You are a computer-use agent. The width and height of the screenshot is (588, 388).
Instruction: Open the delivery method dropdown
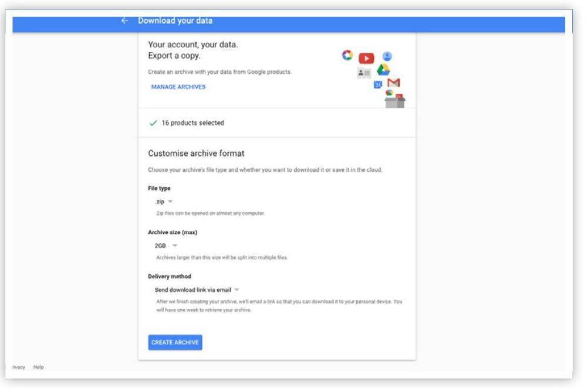click(x=197, y=290)
